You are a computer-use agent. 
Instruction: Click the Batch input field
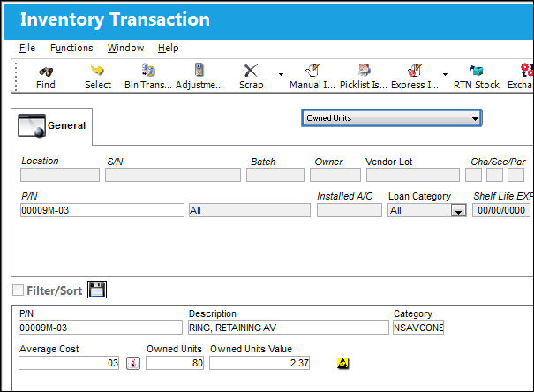tap(275, 175)
